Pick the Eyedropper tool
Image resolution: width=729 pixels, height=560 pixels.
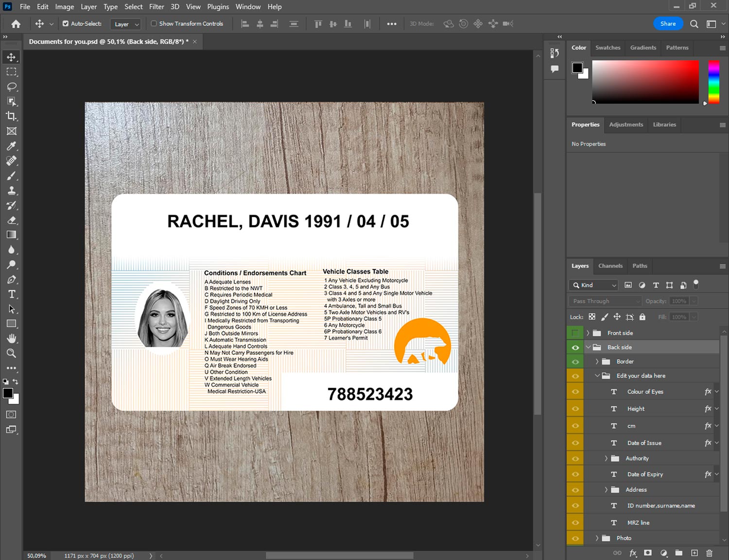pyautogui.click(x=11, y=146)
